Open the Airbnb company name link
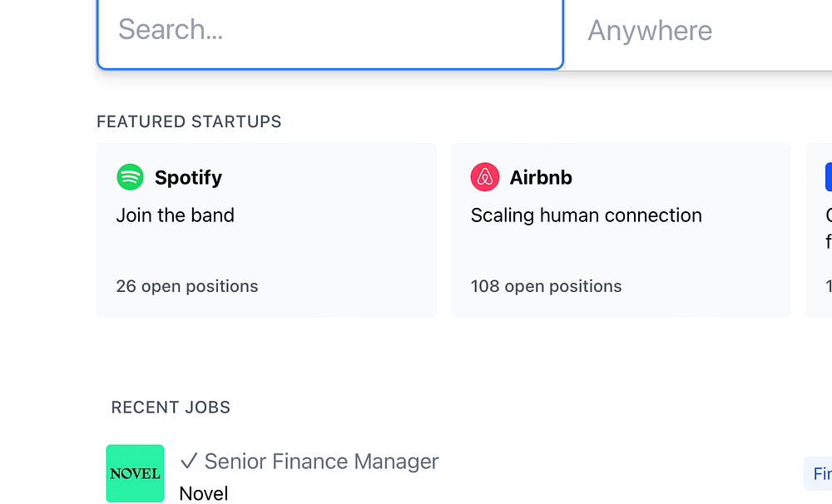The width and height of the screenshot is (832, 504). point(541,177)
